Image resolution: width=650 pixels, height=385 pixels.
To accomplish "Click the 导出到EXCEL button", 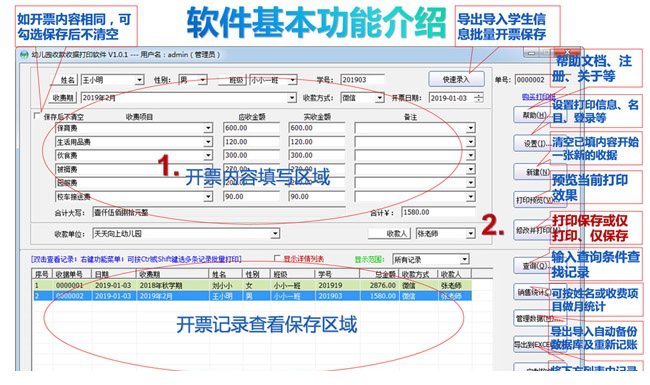I will click(534, 344).
